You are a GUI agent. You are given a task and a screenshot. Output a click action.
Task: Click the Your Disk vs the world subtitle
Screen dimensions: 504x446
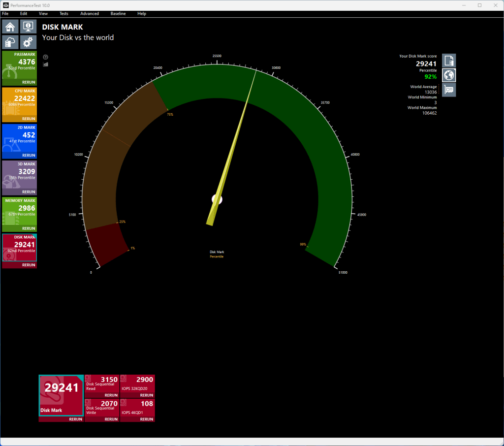[78, 37]
